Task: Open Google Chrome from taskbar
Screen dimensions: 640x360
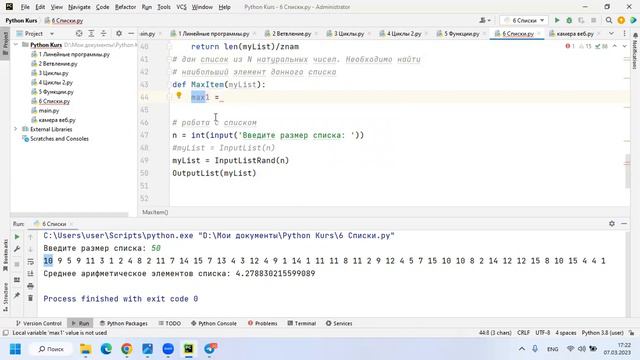Action: tap(127, 349)
